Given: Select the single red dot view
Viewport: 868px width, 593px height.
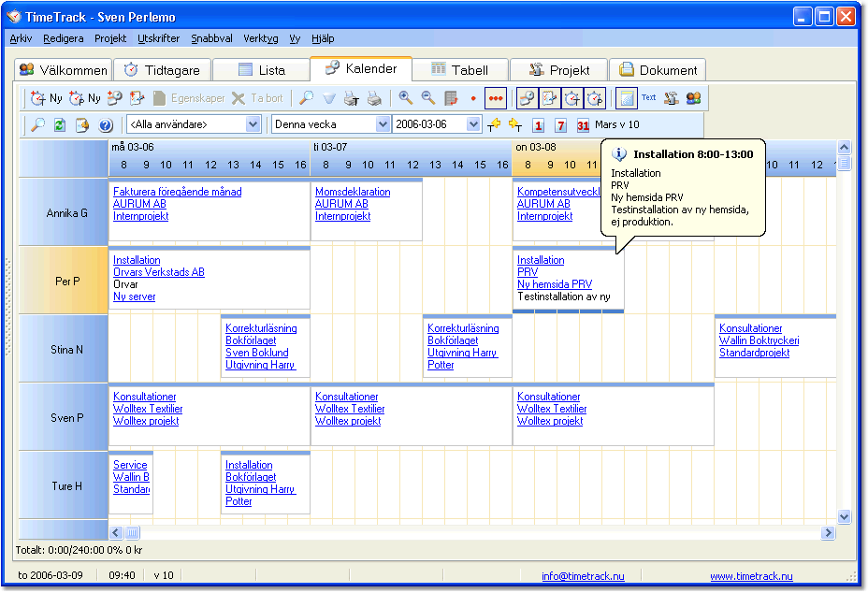Looking at the screenshot, I should tap(473, 98).
